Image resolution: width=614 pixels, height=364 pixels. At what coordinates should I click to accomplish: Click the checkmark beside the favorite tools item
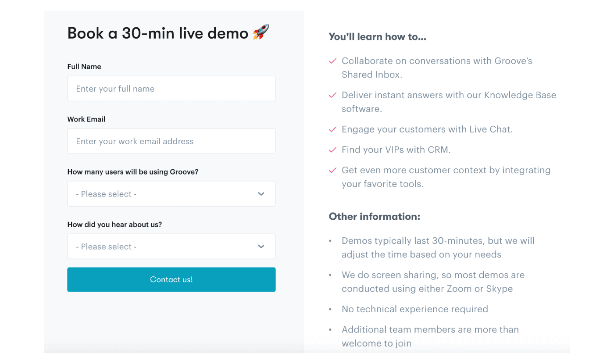(x=332, y=170)
